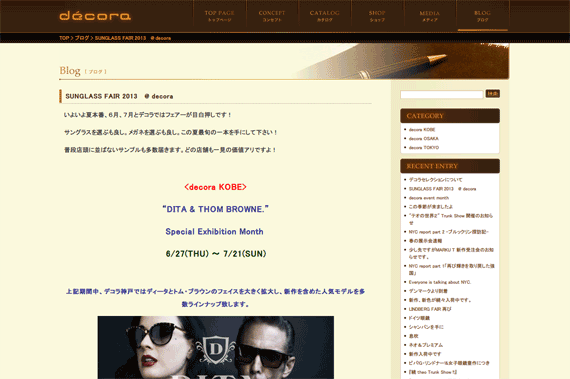Click the "DITA & THOM BROWNE." text
The width and height of the screenshot is (570, 379).
click(215, 209)
